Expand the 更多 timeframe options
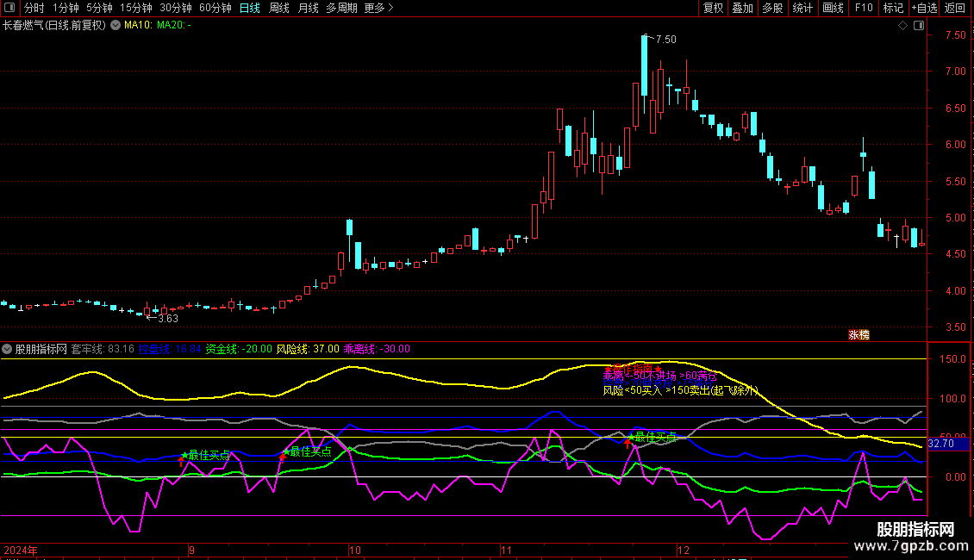Image resolution: width=974 pixels, height=560 pixels. click(378, 9)
